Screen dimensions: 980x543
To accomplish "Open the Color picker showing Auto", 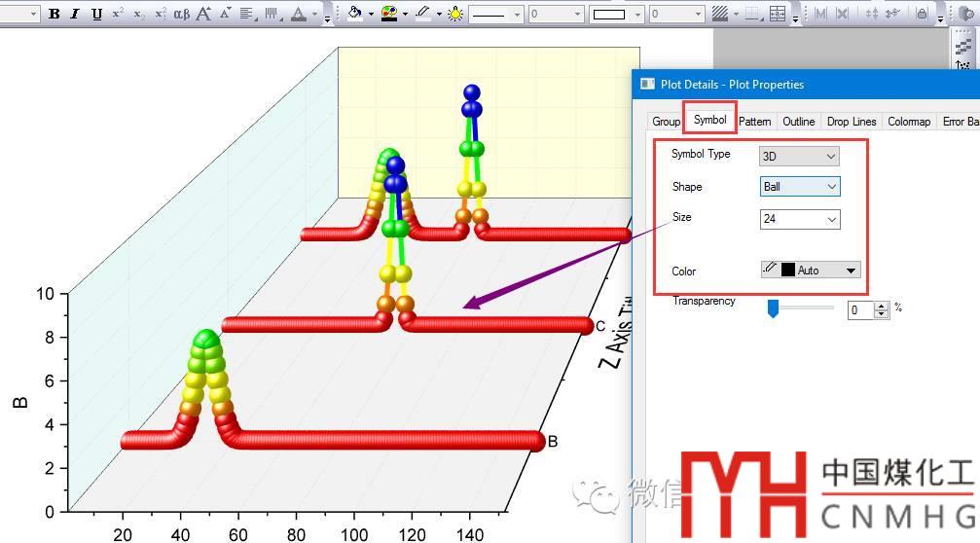I will (810, 271).
